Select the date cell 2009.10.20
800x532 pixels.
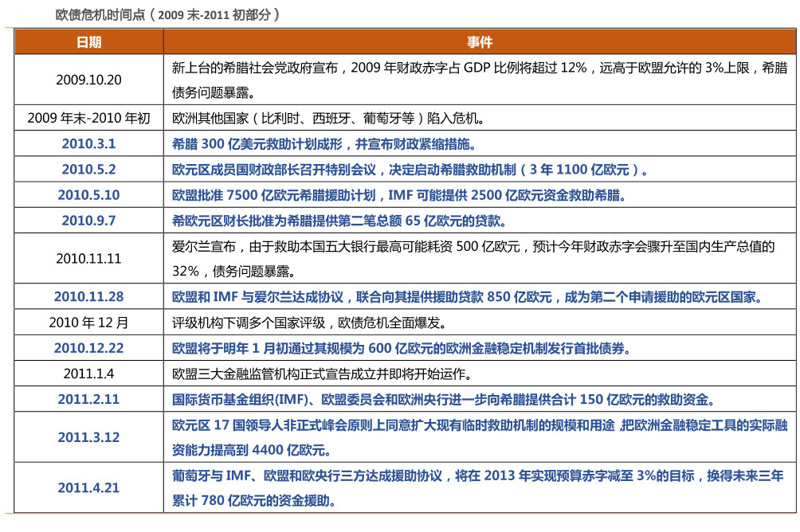click(88, 80)
